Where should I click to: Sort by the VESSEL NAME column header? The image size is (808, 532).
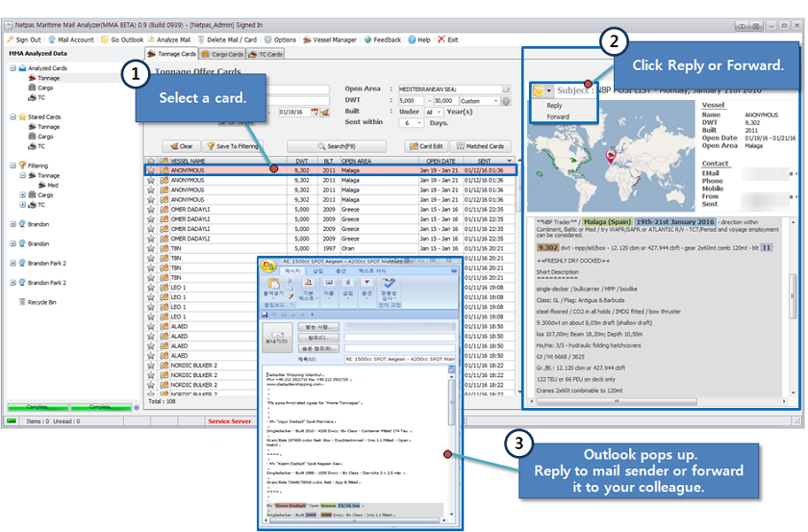[228, 161]
